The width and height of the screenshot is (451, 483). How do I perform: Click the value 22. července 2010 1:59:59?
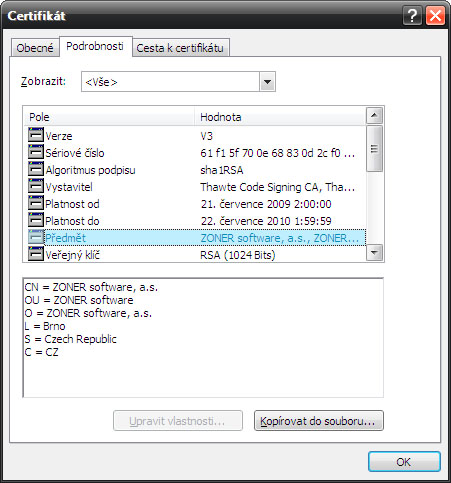266,221
